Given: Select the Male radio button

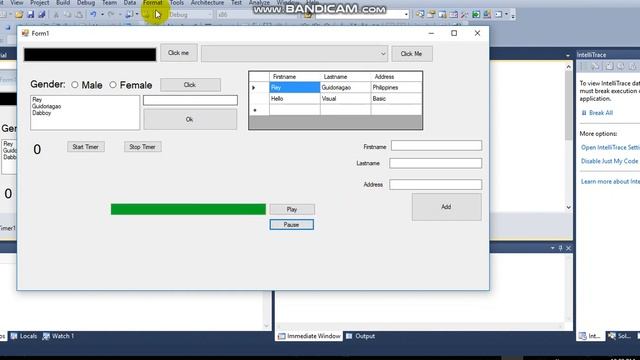Looking at the screenshot, I should tap(75, 85).
